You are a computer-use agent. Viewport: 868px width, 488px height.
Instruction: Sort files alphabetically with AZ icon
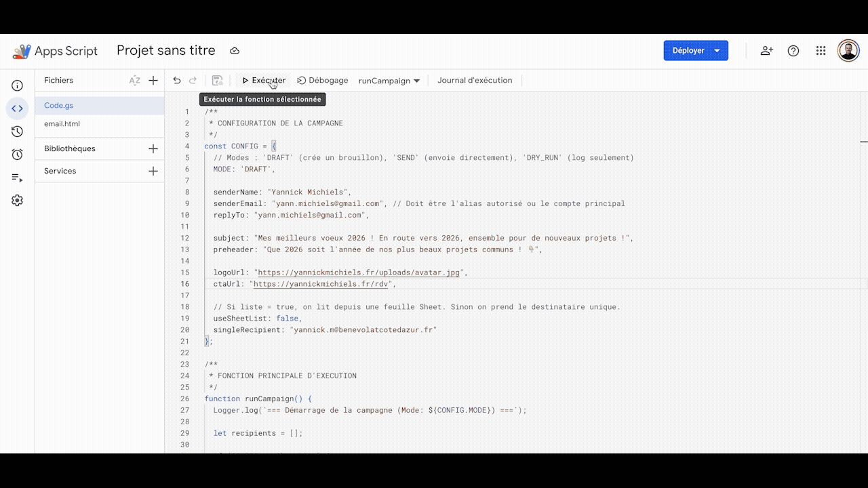click(135, 81)
